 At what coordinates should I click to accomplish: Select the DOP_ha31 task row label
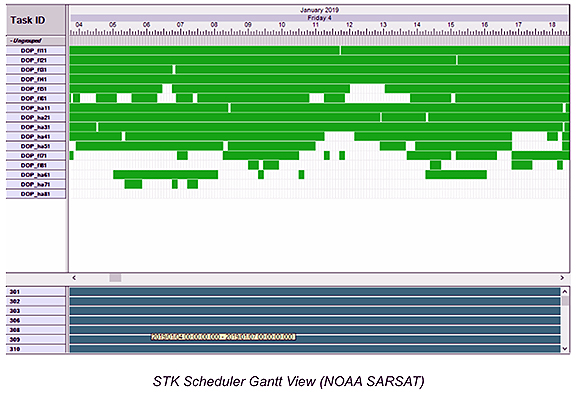(x=36, y=127)
